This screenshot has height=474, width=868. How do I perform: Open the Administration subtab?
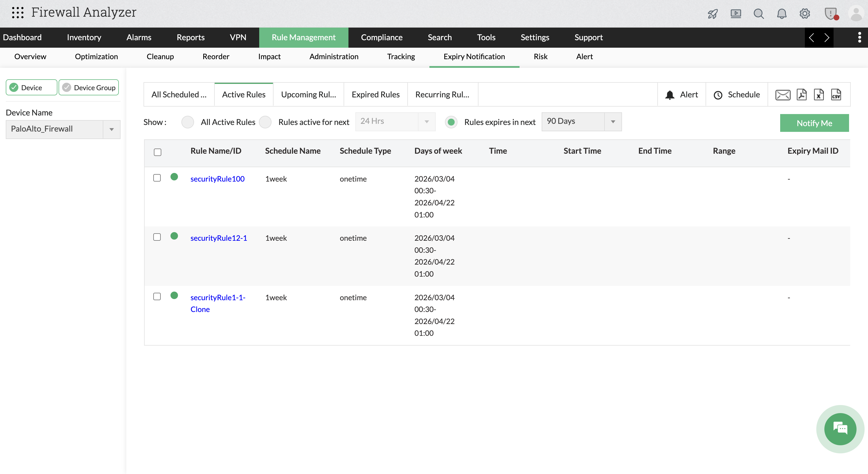click(x=334, y=57)
